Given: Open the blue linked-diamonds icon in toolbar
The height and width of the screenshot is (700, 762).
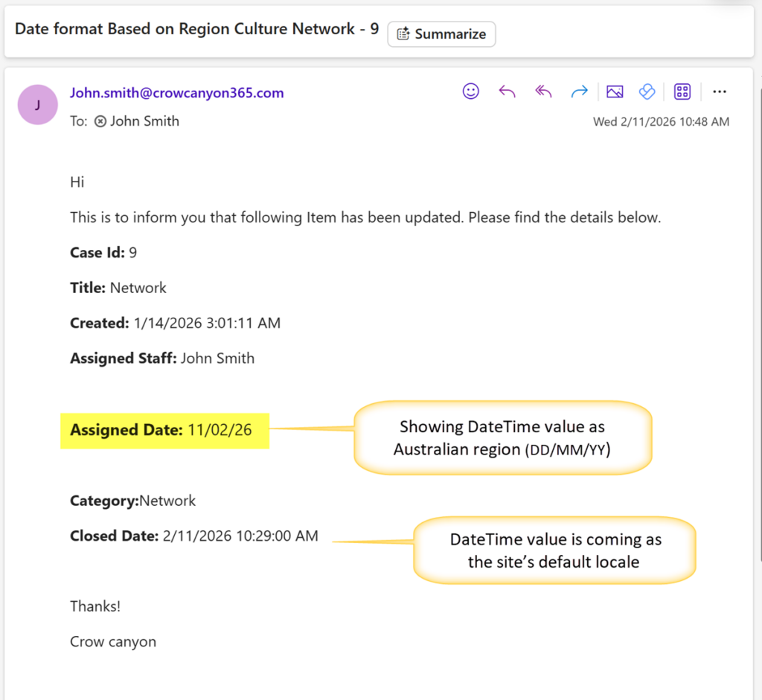Looking at the screenshot, I should coord(647,91).
